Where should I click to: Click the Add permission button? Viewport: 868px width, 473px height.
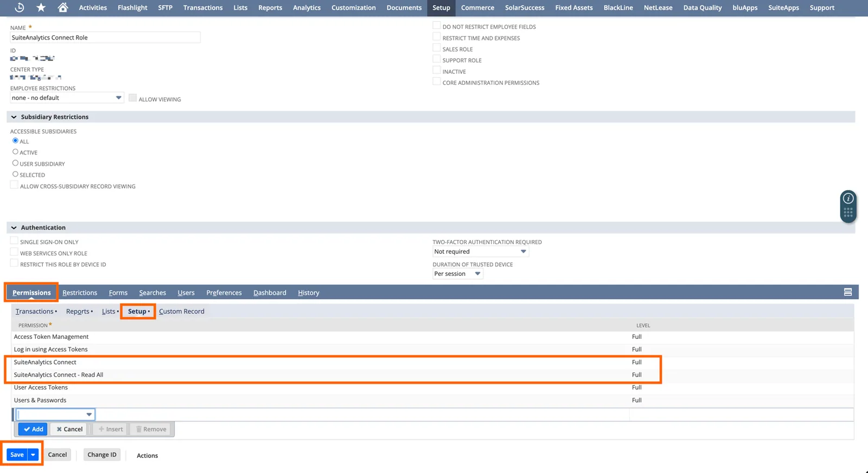(x=33, y=429)
